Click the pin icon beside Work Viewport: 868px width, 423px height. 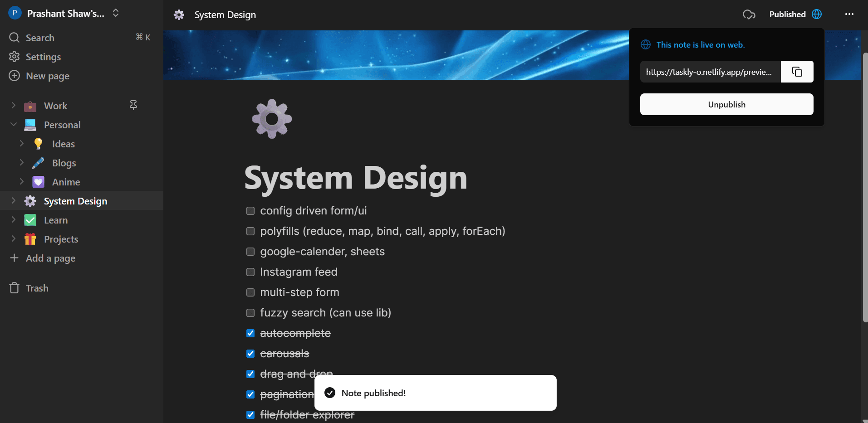pos(133,106)
